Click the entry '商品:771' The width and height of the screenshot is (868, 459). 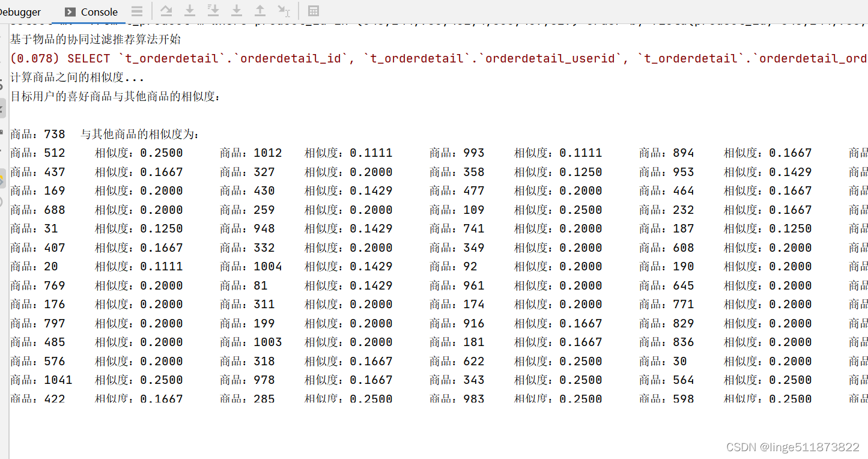pyautogui.click(x=667, y=304)
